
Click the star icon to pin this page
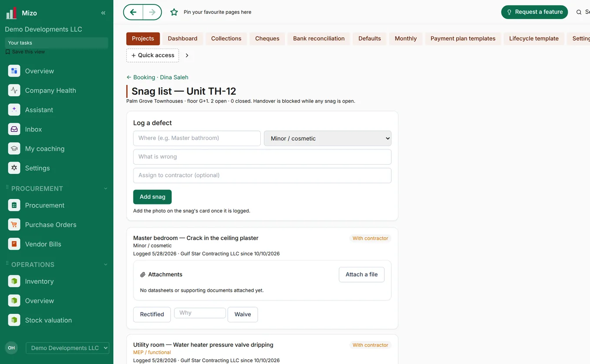[x=174, y=12]
